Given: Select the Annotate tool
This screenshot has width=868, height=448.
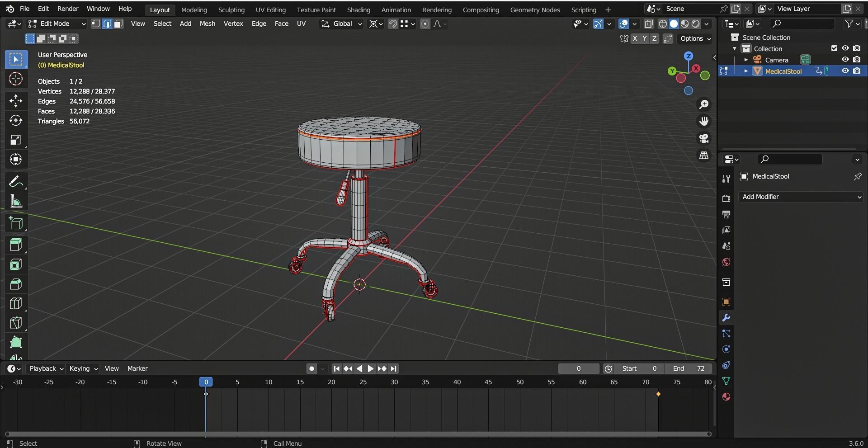Looking at the screenshot, I should point(16,182).
